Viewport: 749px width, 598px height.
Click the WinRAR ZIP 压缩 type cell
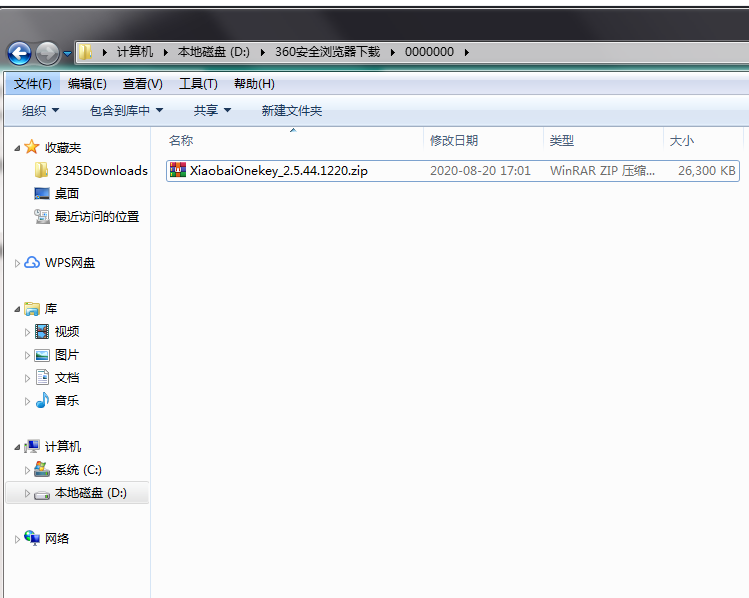pos(602,171)
